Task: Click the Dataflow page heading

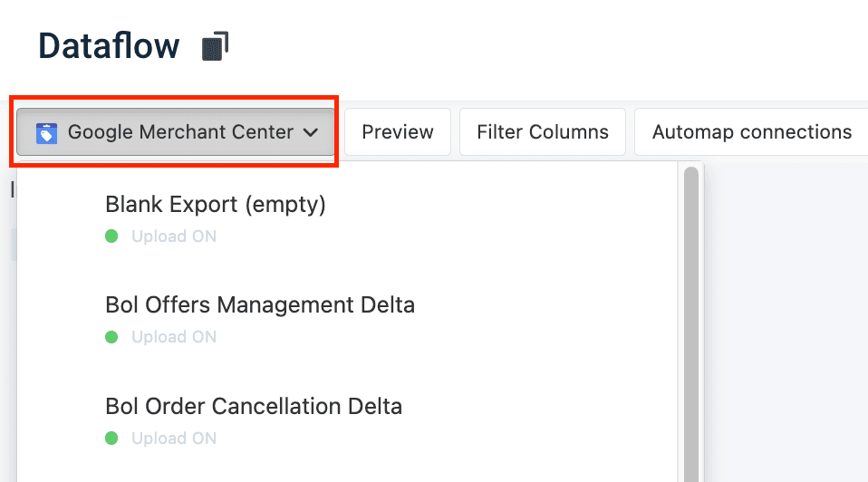Action: 109,45
